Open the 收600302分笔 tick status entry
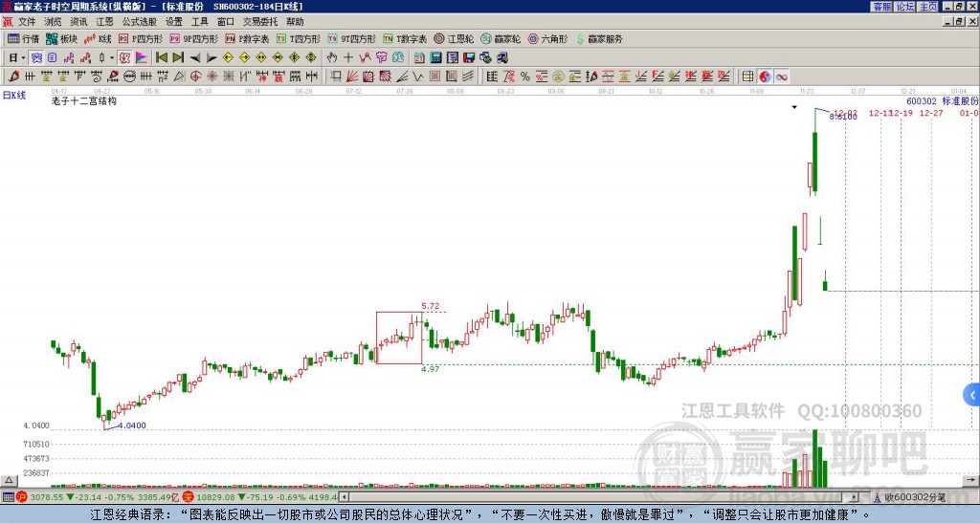Screen dimensions: 980x524 click(909, 497)
